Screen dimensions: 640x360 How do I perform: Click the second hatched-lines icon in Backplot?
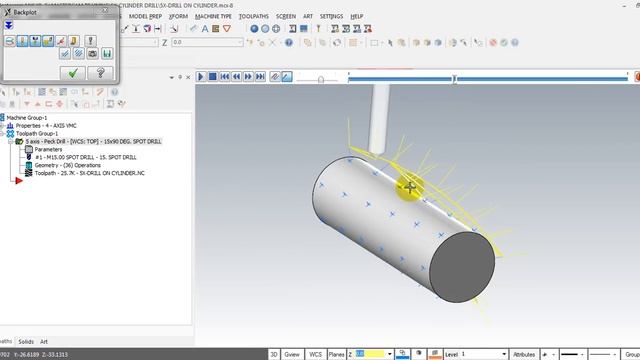click(78, 53)
